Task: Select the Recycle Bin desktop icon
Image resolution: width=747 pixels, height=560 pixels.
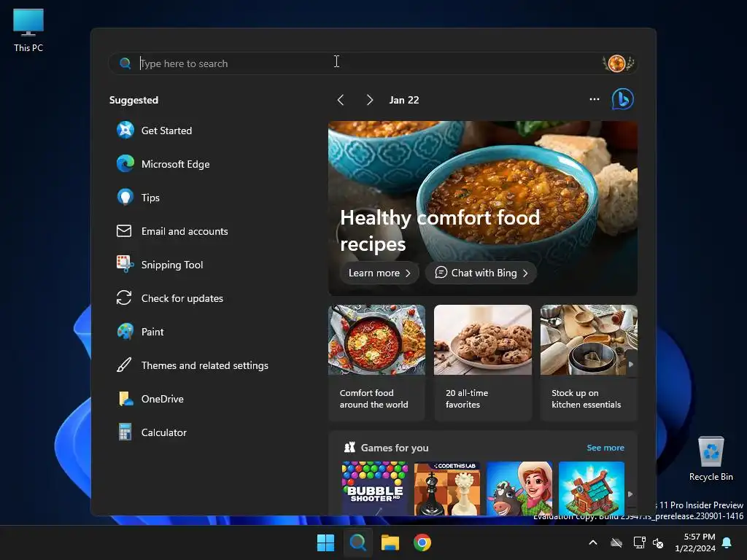Action: click(x=711, y=459)
